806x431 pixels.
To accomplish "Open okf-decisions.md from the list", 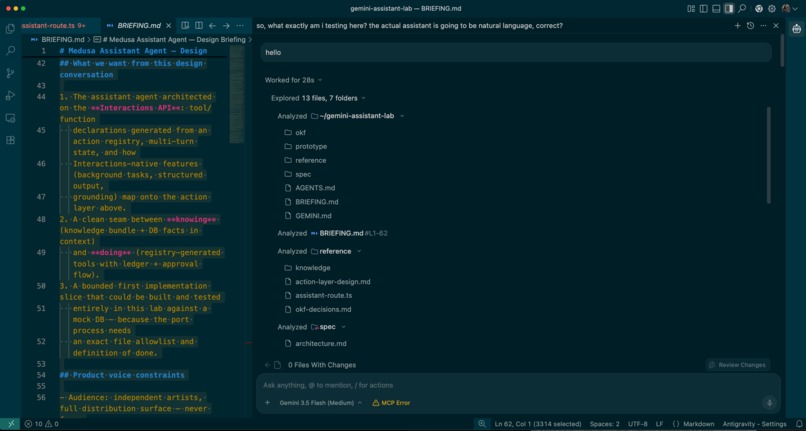I will (x=318, y=309).
